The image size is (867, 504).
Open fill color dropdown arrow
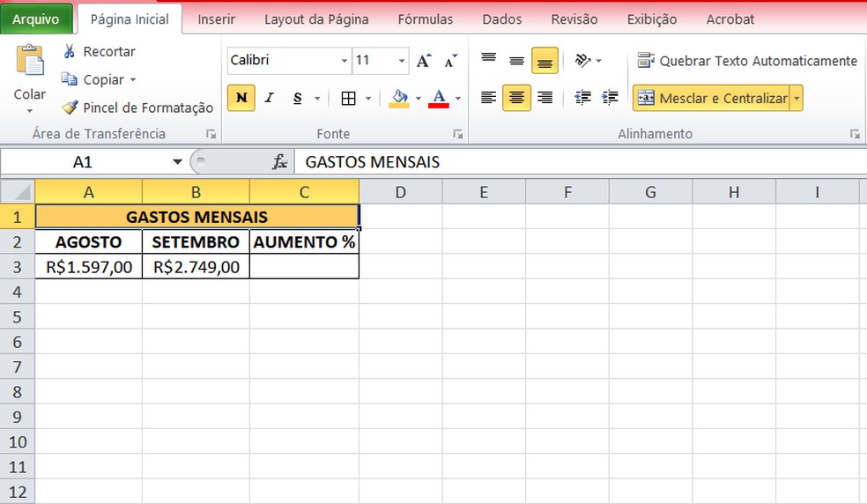418,99
